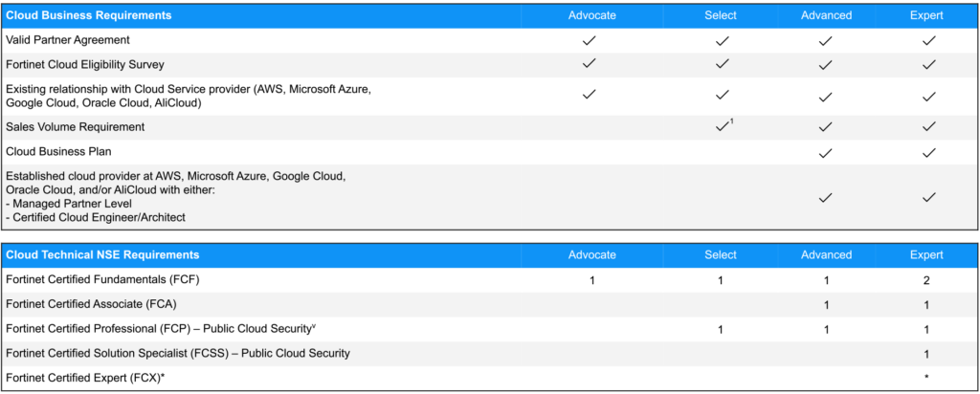Click Expert checkmark for Established cloud provider row

pyautogui.click(x=928, y=197)
